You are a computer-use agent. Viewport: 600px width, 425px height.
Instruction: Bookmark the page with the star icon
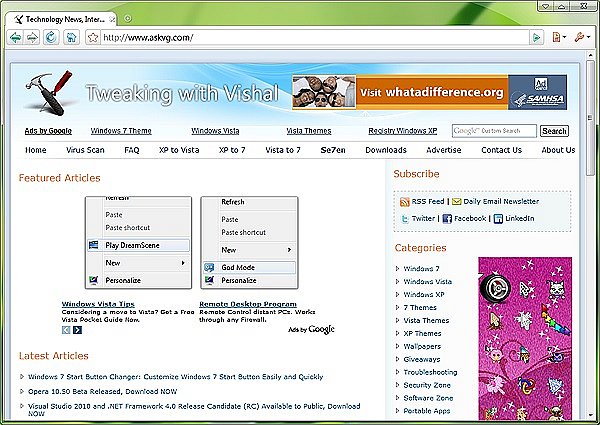pos(93,38)
